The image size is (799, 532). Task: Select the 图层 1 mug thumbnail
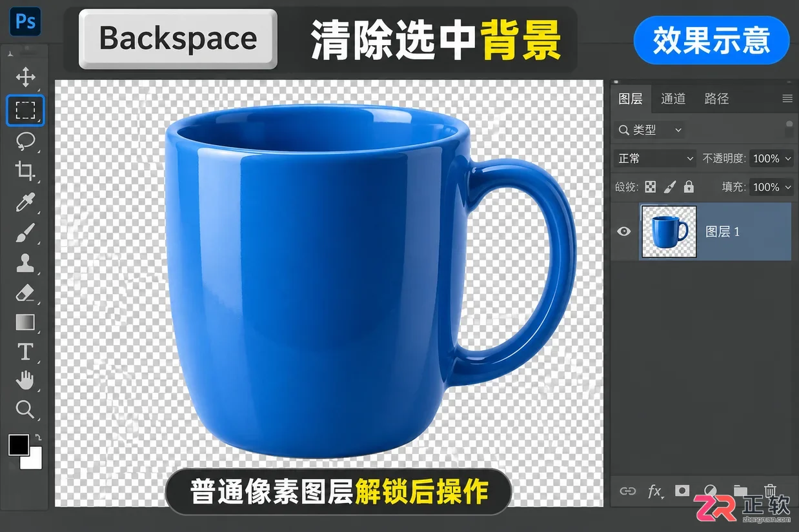(x=669, y=232)
